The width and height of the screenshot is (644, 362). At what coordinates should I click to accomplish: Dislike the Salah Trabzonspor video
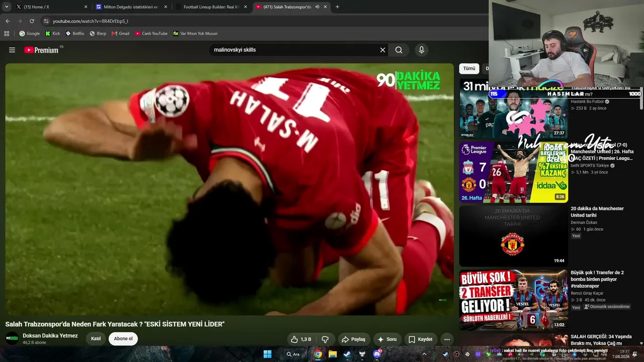tap(325, 339)
